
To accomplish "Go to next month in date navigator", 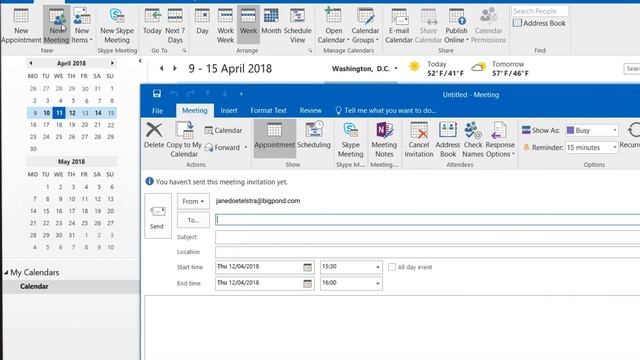I will pos(112,63).
